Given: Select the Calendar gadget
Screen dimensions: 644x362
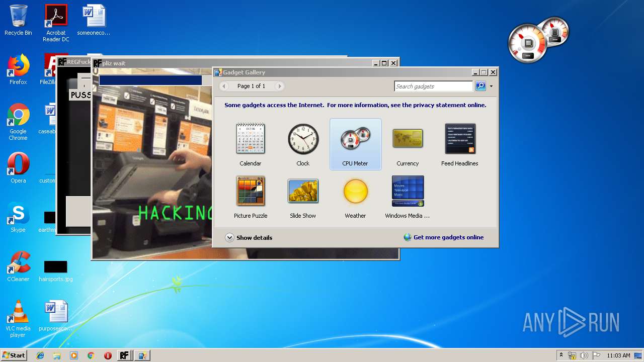Looking at the screenshot, I should (251, 144).
